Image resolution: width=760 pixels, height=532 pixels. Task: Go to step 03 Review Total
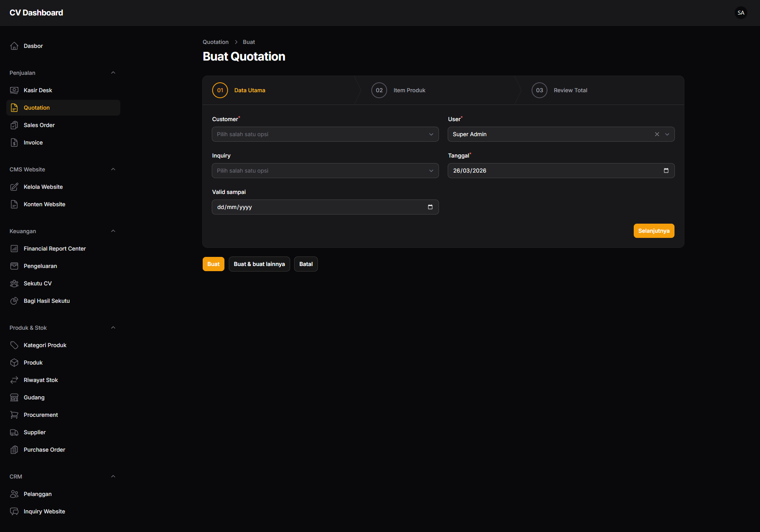point(570,90)
